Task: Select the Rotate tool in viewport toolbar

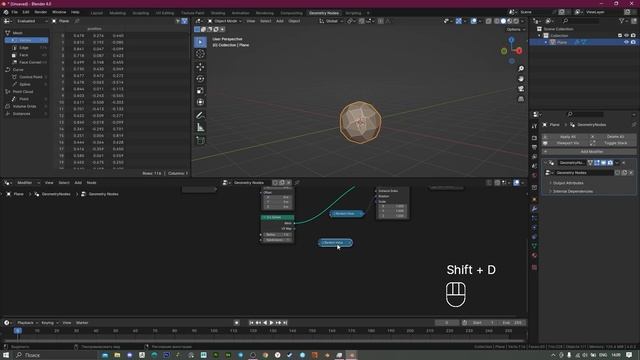Action: coord(200,79)
